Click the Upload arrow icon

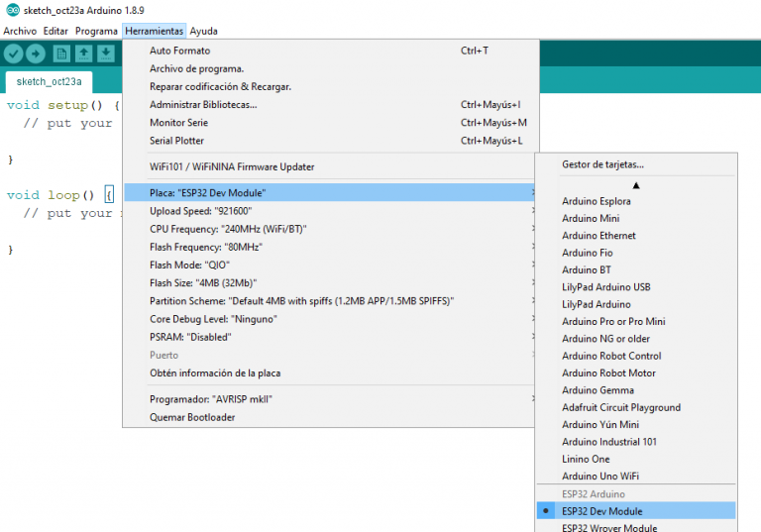click(36, 53)
